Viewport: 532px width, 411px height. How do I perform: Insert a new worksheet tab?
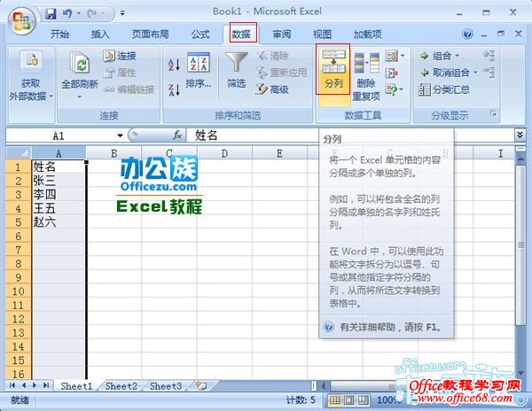coord(201,385)
